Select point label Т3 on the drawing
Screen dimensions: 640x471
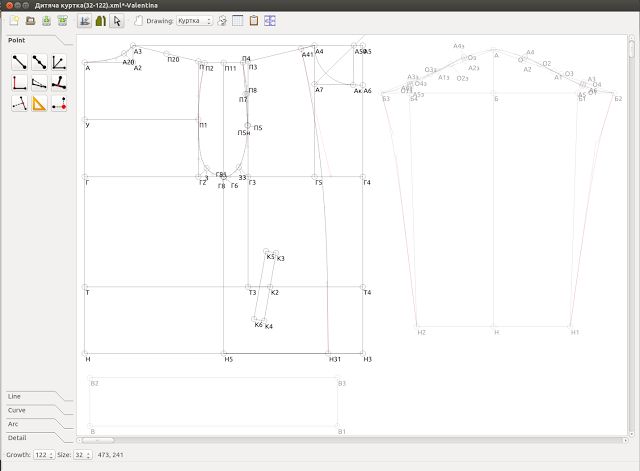coord(252,293)
